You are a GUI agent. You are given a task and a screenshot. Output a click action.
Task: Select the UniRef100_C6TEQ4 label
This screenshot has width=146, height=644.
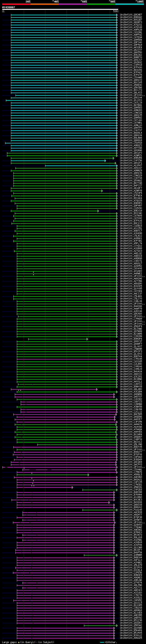131,37
